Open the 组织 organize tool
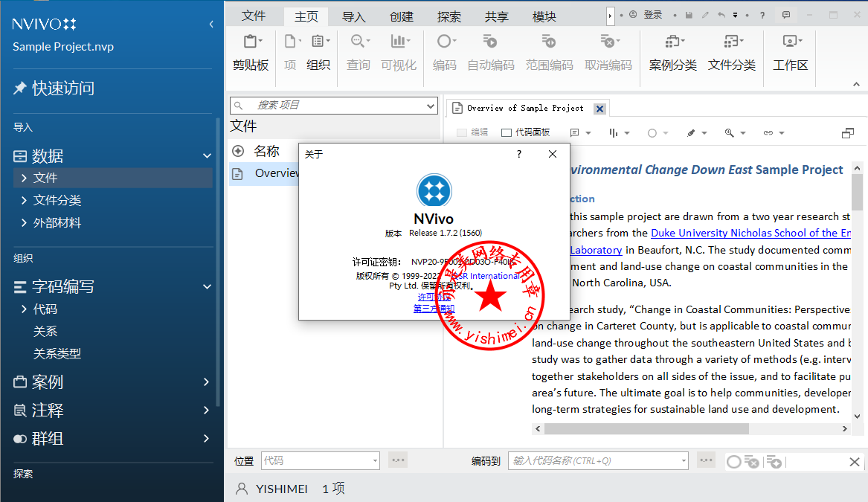The image size is (868, 502). point(318,54)
